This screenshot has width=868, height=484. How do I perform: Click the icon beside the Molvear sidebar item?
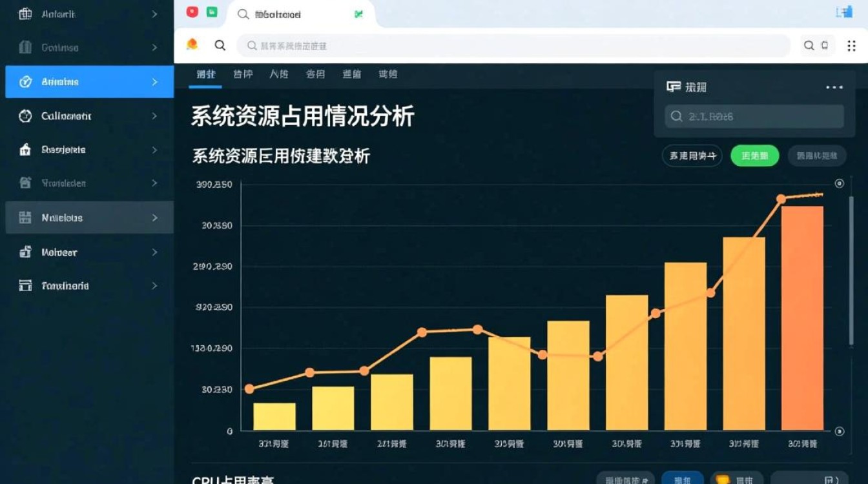coord(25,252)
